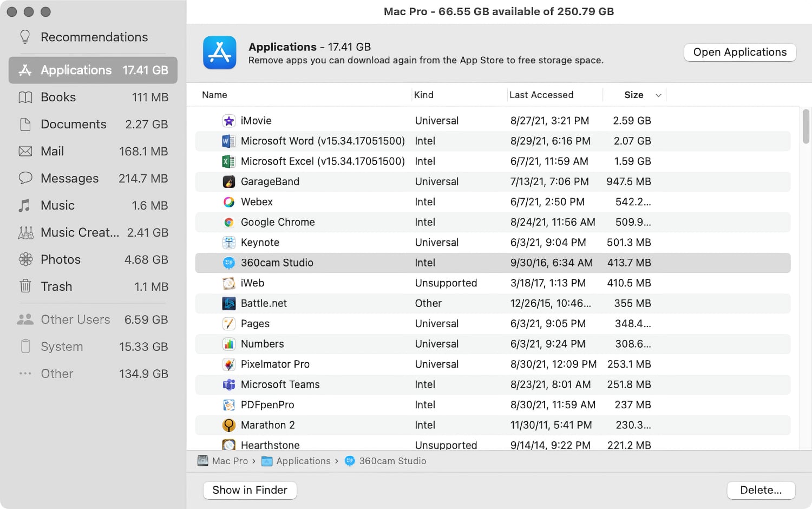
Task: Select the Battle.net app icon
Action: (x=229, y=303)
